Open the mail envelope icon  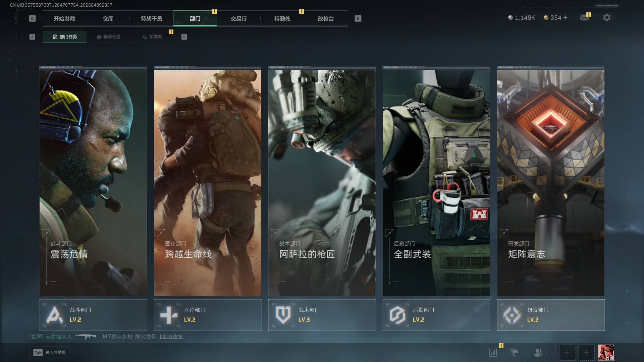click(x=584, y=17)
